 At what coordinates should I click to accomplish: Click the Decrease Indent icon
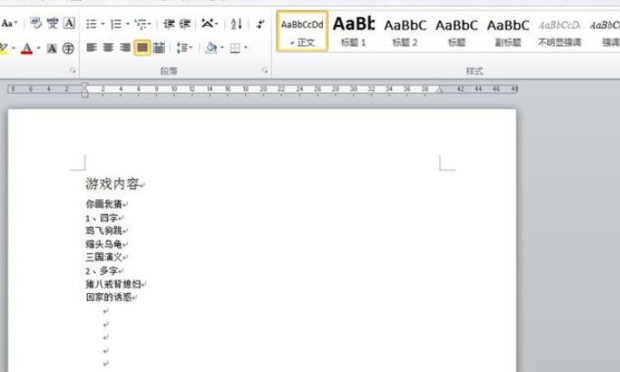pyautogui.click(x=169, y=24)
